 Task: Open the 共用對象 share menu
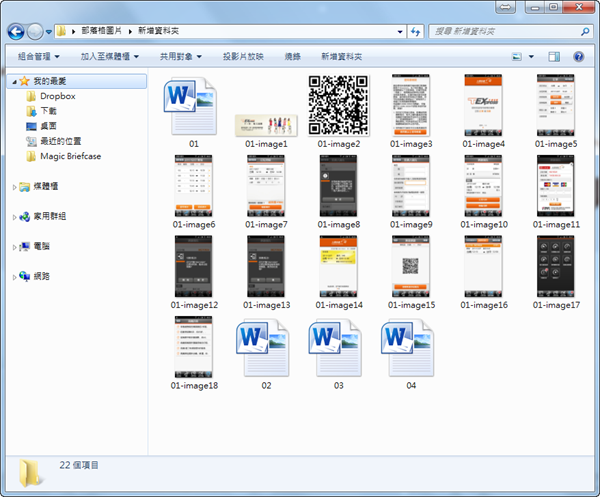180,57
